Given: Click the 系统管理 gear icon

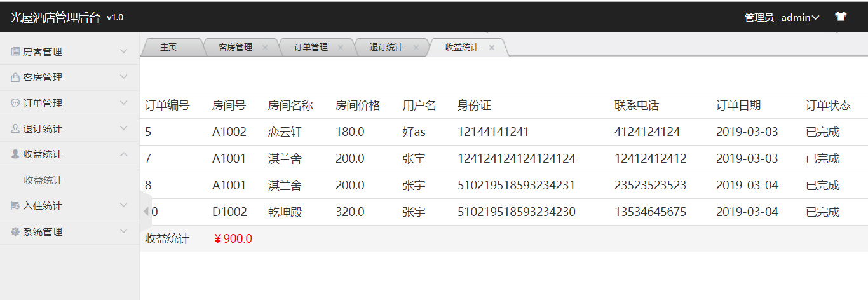Looking at the screenshot, I should click(x=15, y=232).
